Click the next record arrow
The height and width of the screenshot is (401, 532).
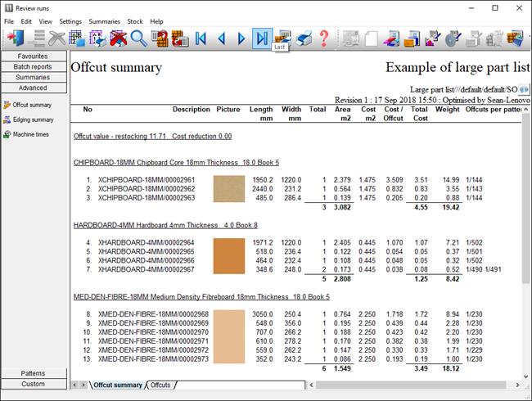[x=241, y=38]
